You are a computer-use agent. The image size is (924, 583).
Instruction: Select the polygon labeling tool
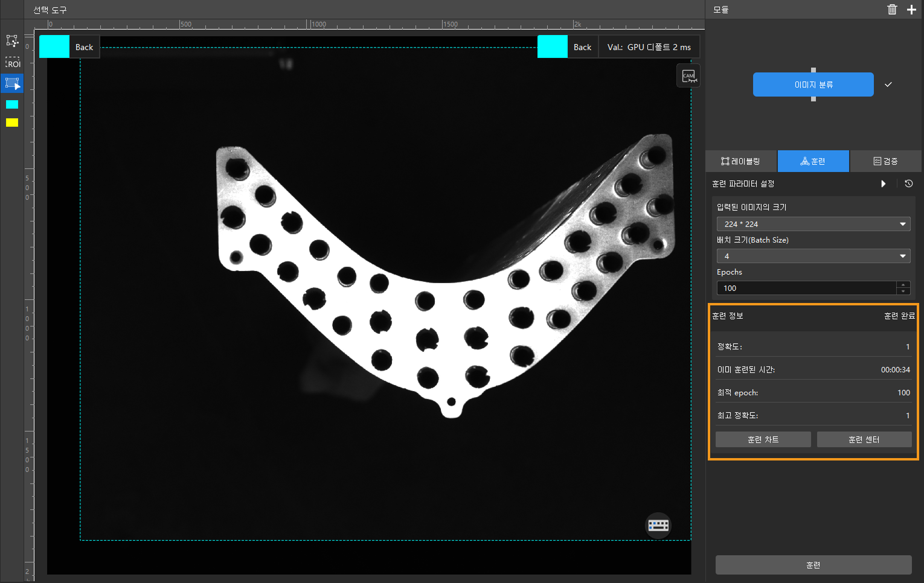(12, 41)
